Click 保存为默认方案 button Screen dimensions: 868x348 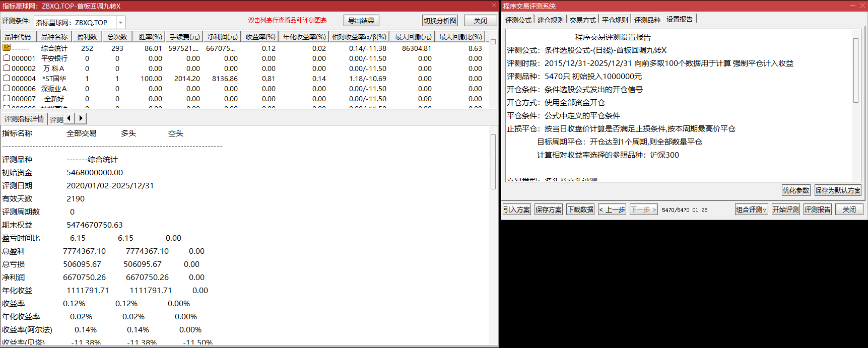[838, 190]
